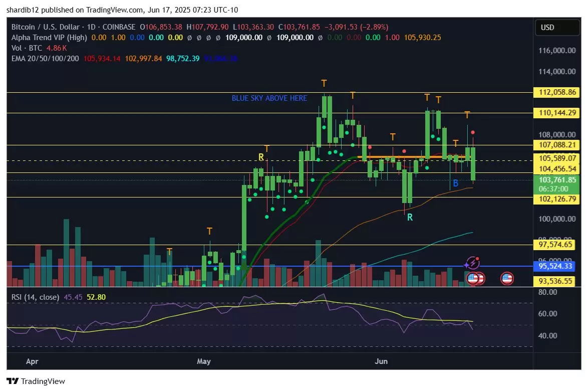Select the Alpha Trend VIP (High) indicator legend
The image size is (588, 392).
[49, 38]
